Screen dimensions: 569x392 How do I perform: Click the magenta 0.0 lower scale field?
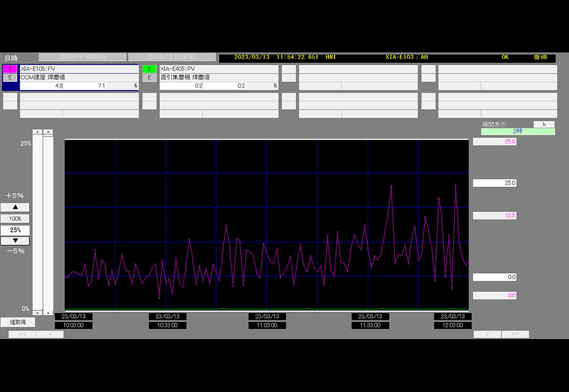pos(494,295)
